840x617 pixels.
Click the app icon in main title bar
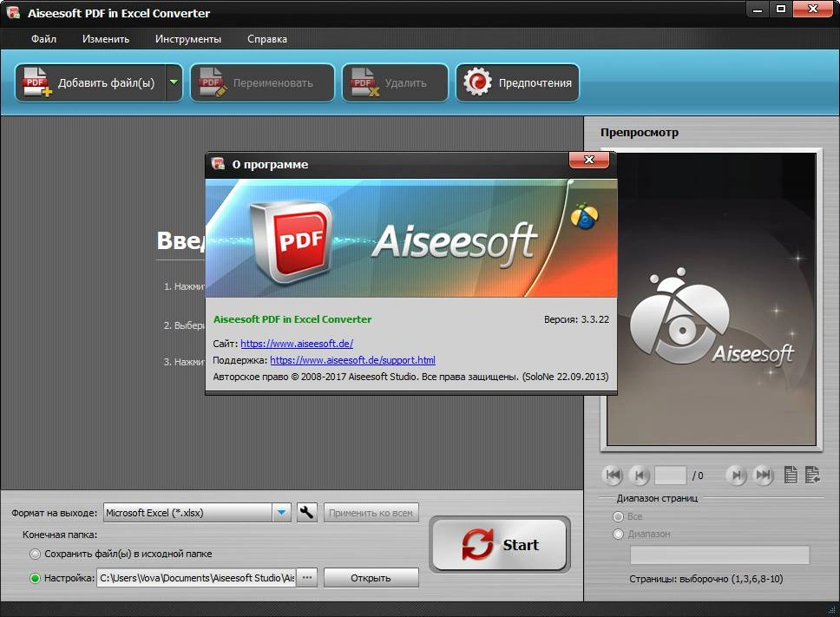12,12
